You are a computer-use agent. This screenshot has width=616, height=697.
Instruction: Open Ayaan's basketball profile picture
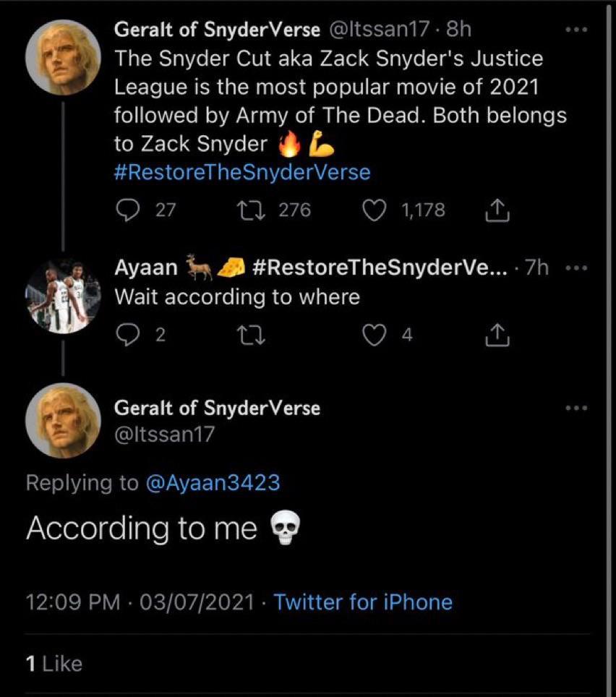63,296
